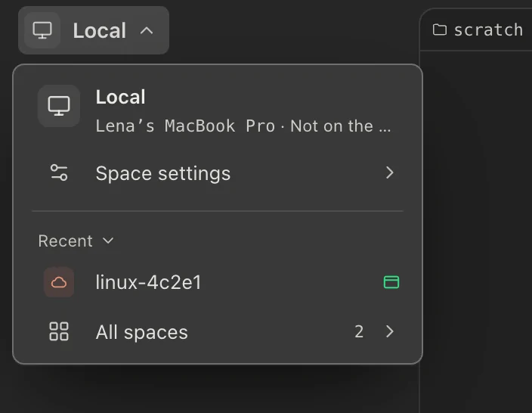This screenshot has width=532, height=413.
Task: Click the orange cloud icon for linux-4c2e1
Action: pos(59,282)
